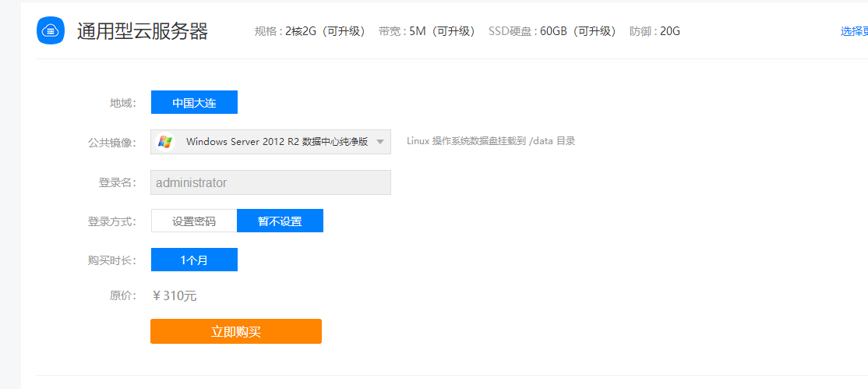Click the blue cloud server icon
This screenshot has height=389, width=868.
coord(51,30)
